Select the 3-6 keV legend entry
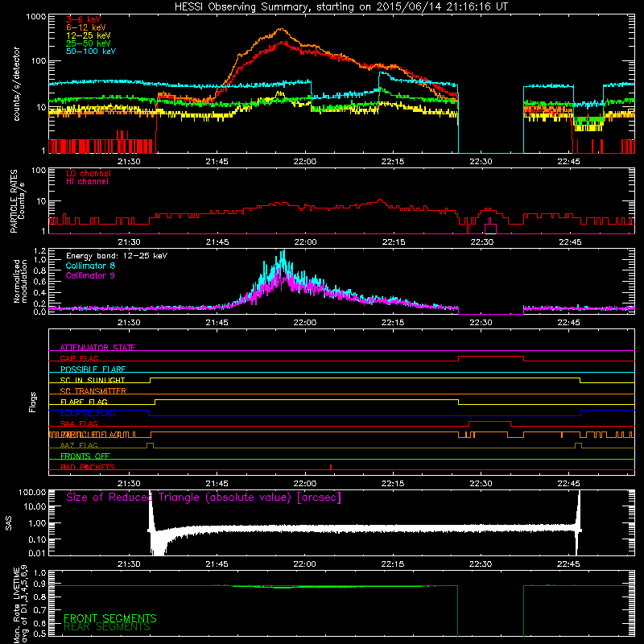 tap(83, 19)
